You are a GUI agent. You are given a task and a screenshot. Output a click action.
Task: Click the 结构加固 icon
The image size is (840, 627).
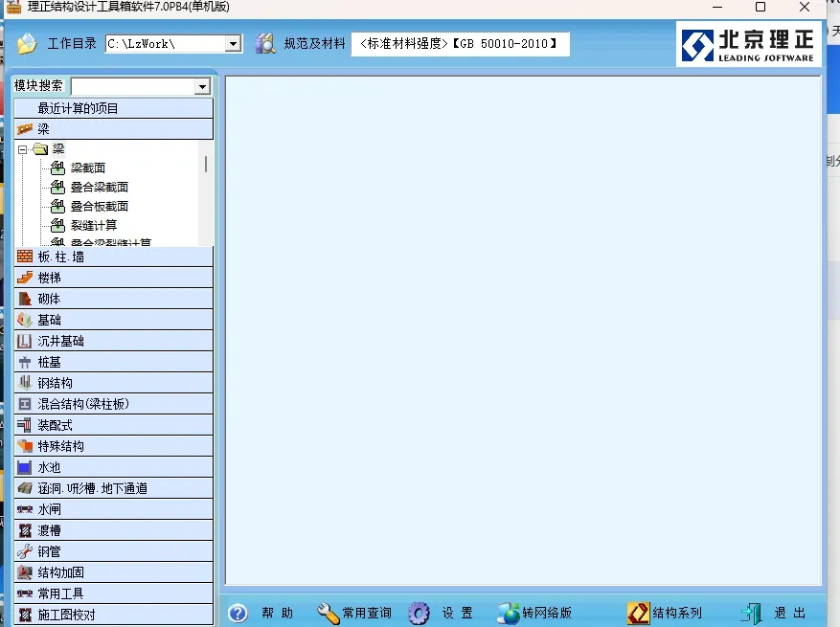pos(25,572)
